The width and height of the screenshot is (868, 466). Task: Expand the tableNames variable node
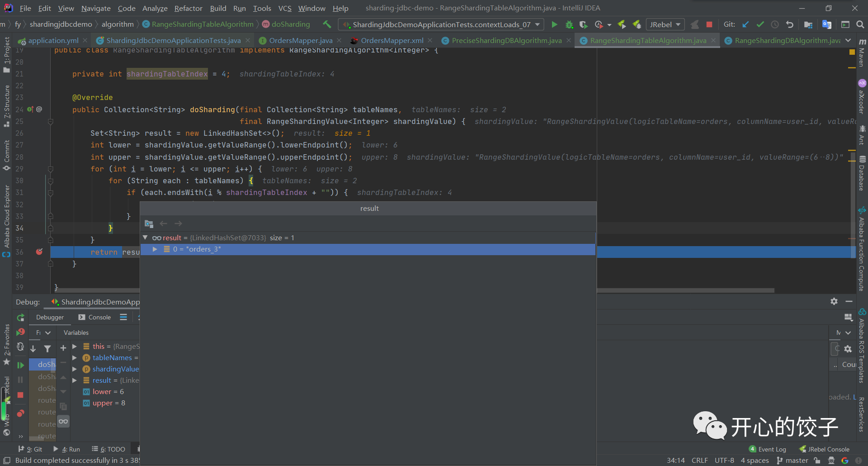coord(75,357)
